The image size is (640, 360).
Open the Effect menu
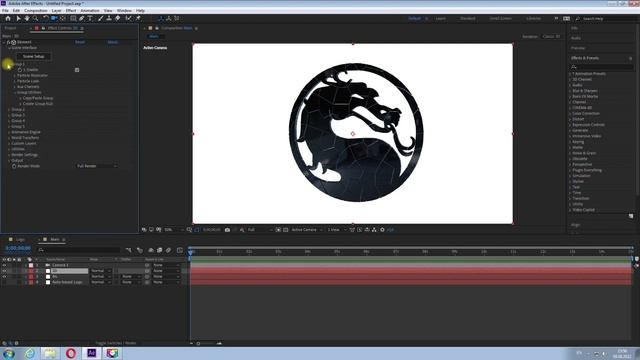click(71, 11)
